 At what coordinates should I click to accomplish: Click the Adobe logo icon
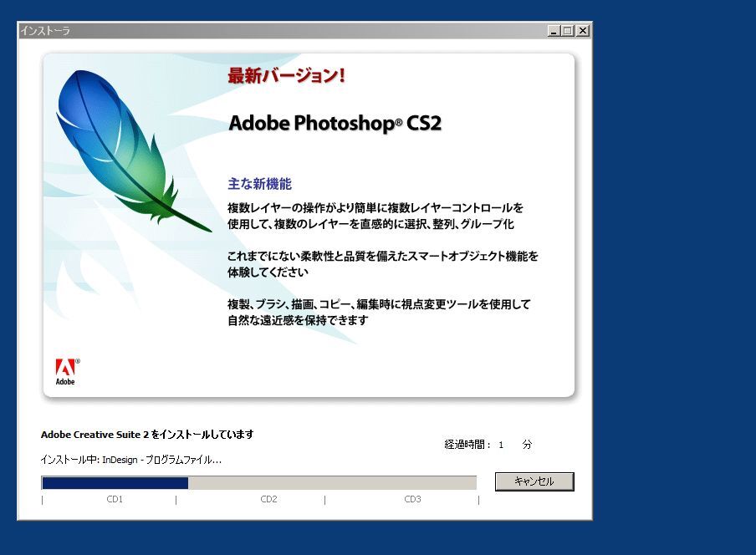(x=68, y=372)
